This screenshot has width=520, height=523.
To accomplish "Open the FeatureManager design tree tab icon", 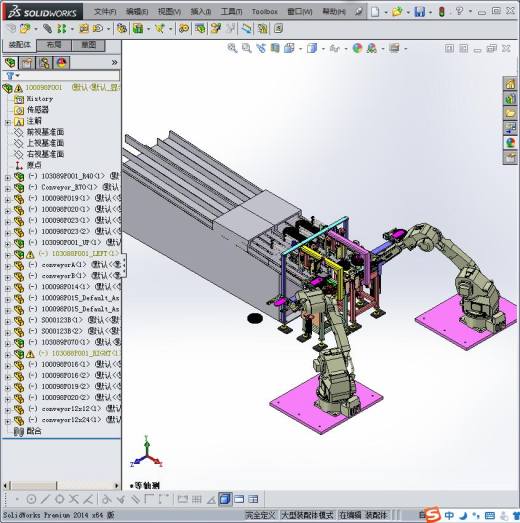I will (10, 63).
